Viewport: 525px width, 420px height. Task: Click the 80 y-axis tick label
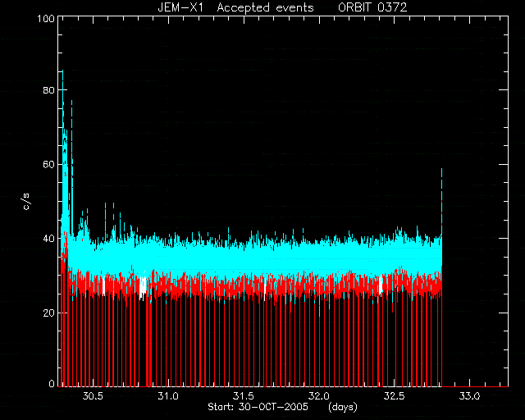[49, 90]
